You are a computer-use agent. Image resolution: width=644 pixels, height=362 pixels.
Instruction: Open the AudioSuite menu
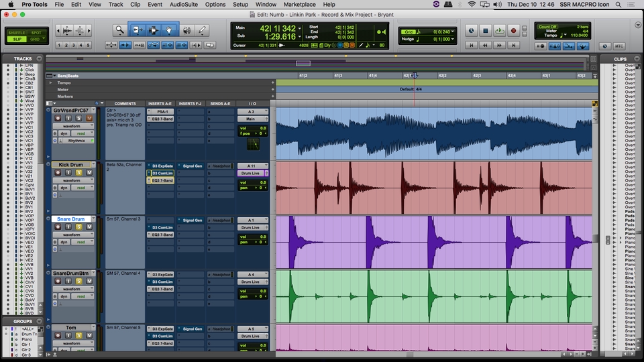pos(184,4)
